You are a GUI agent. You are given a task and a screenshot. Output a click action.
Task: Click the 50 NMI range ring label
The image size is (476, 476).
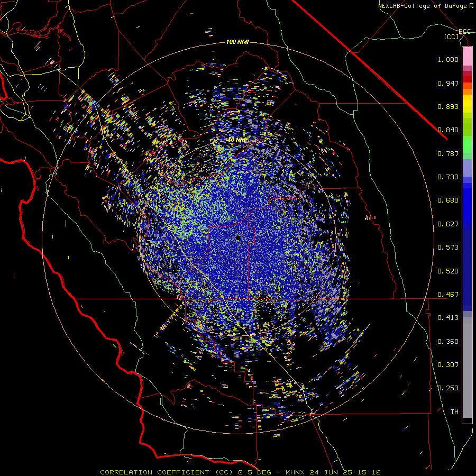(x=237, y=140)
